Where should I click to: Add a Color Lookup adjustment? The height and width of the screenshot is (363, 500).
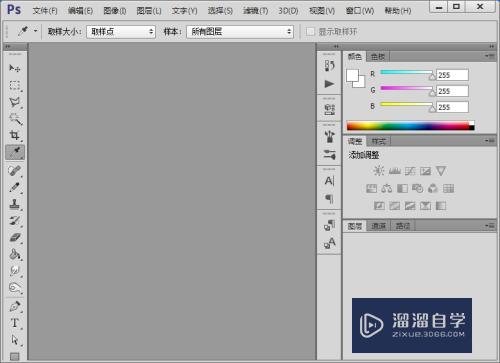pyautogui.click(x=449, y=189)
